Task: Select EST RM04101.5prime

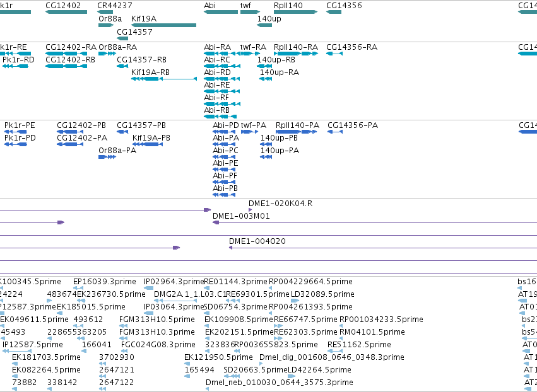Action: 342,338
